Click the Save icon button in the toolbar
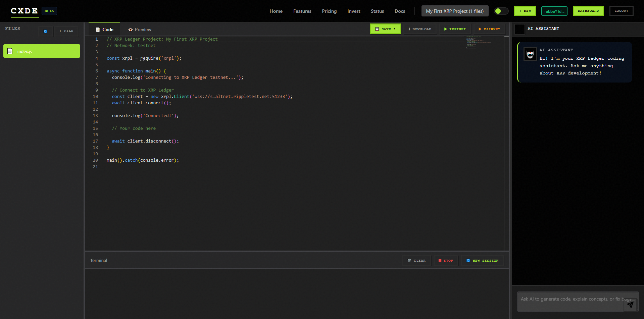644x319 pixels. pyautogui.click(x=377, y=29)
